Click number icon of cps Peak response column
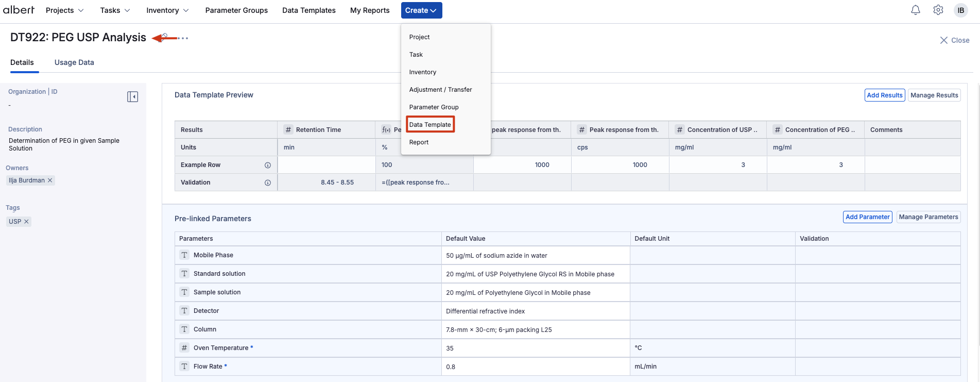This screenshot has width=980, height=382. click(582, 130)
